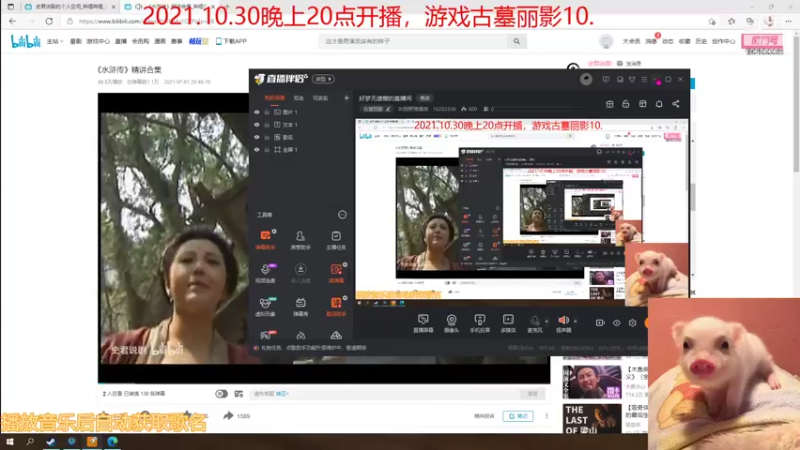Open the 视频连麦 video co-stream tool

click(x=265, y=273)
